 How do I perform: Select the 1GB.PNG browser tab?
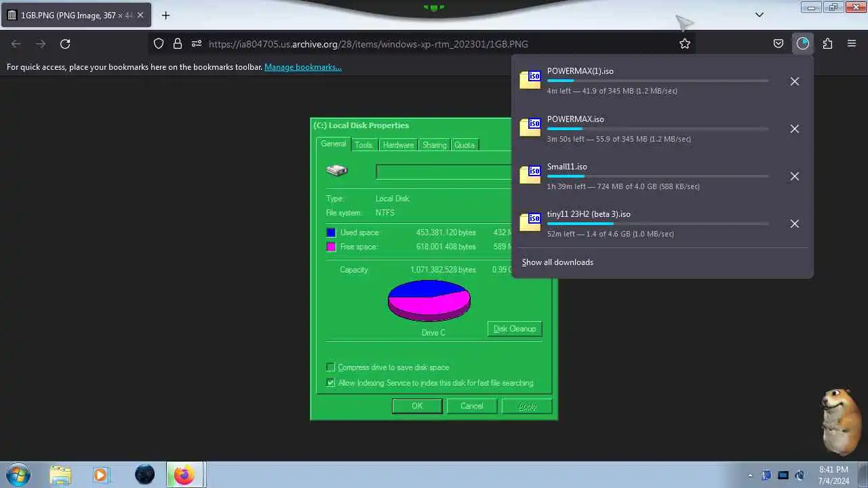[76, 15]
